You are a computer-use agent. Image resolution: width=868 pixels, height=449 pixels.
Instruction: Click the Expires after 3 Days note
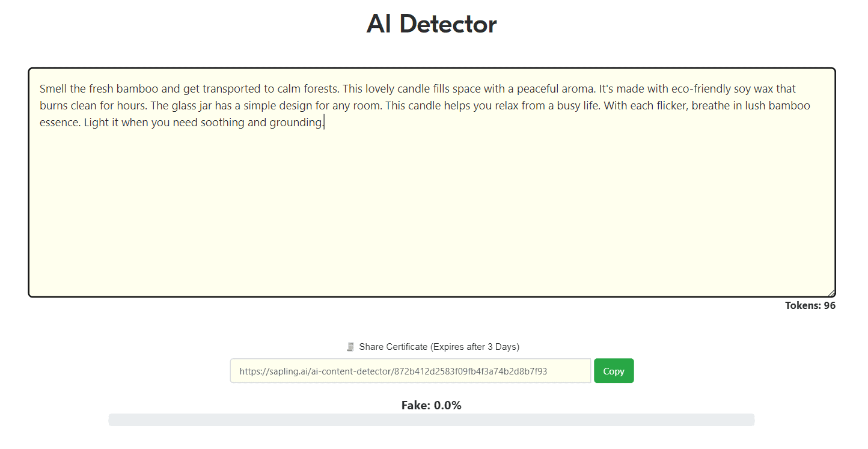pyautogui.click(x=475, y=347)
